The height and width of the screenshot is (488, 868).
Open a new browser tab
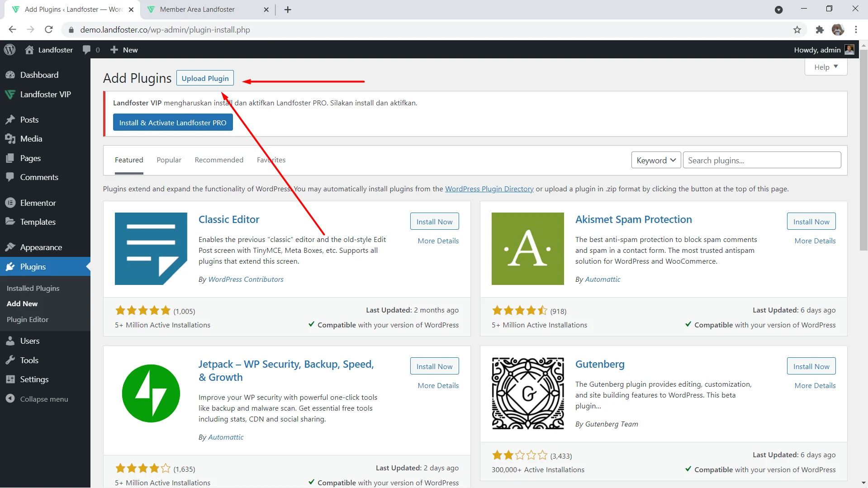tap(288, 9)
